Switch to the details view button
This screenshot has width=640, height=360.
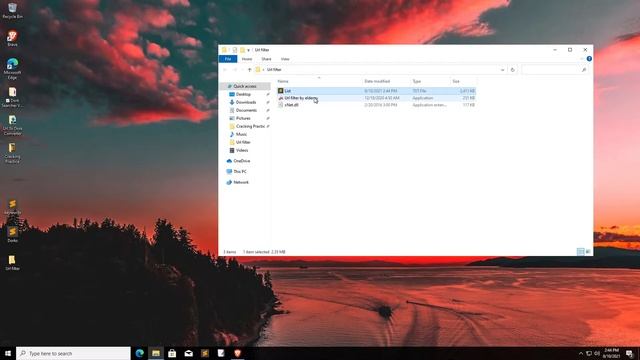pyautogui.click(x=580, y=252)
